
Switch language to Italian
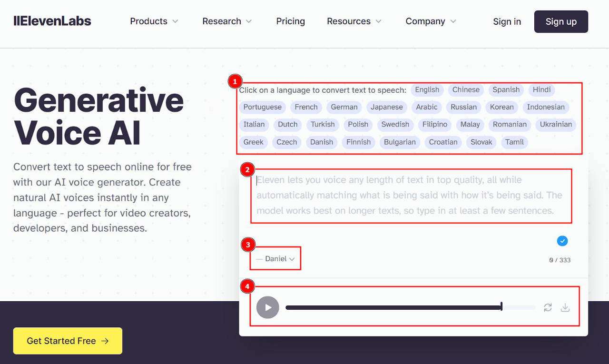click(x=254, y=125)
